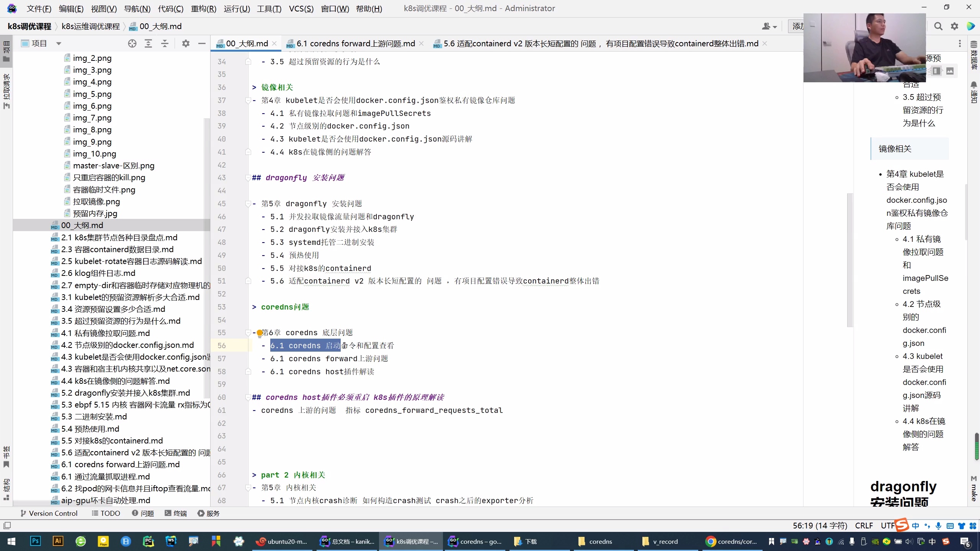
Task: Open the user profile dropdown on the toolbar
Action: tap(769, 26)
